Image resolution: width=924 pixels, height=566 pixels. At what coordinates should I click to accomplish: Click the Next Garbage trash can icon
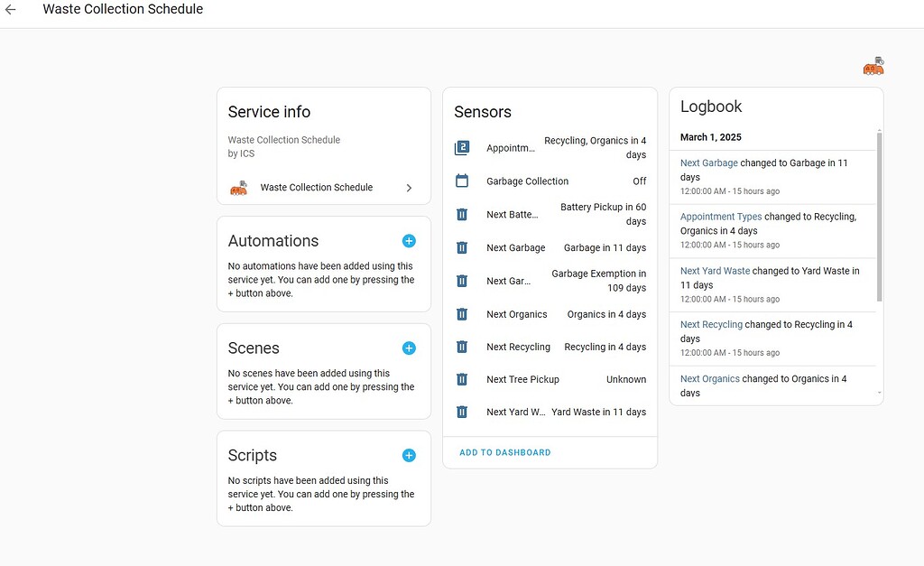click(462, 247)
